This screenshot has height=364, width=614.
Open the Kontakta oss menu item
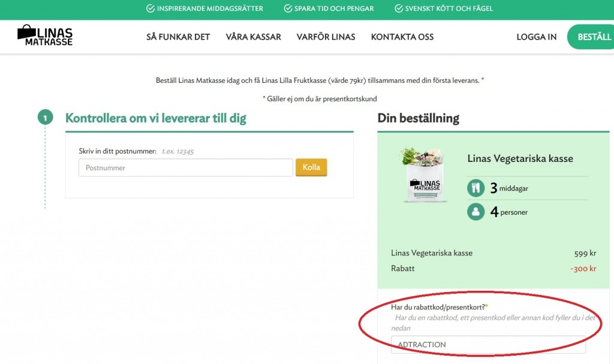(402, 37)
